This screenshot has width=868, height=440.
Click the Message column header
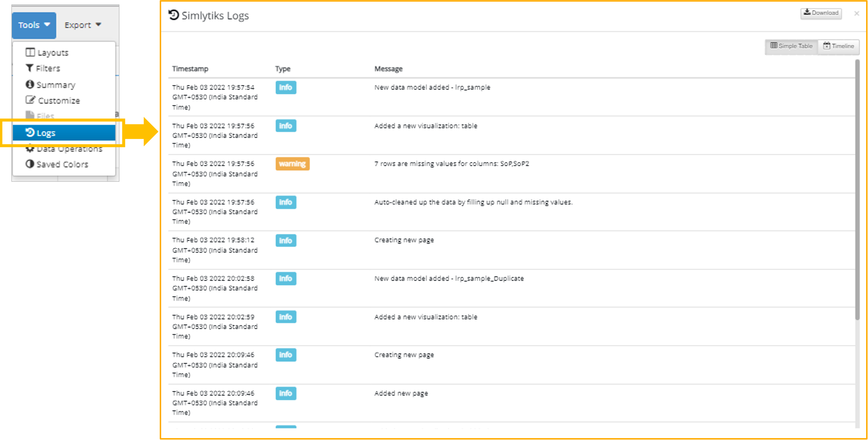click(x=389, y=69)
